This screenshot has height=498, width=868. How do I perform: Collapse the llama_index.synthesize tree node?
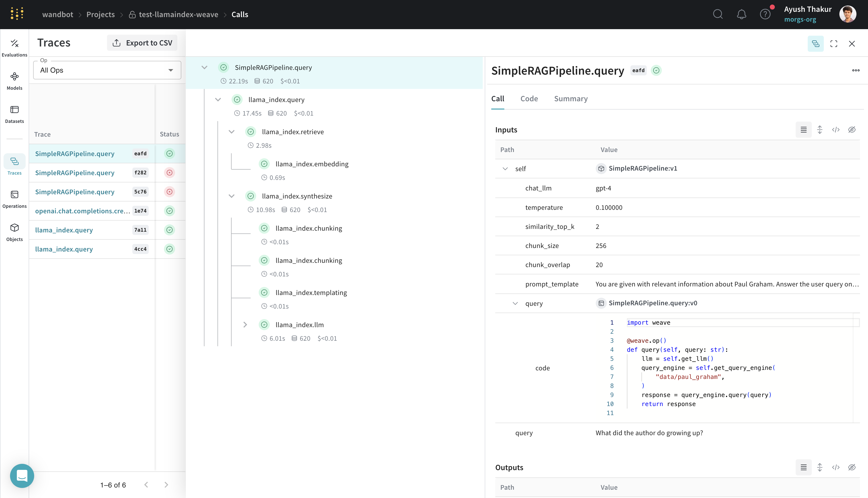click(232, 196)
